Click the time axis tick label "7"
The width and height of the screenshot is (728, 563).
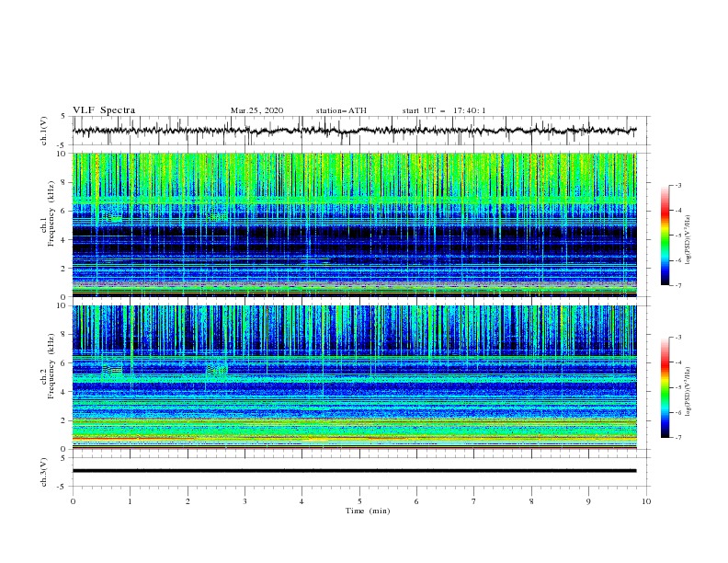point(474,501)
